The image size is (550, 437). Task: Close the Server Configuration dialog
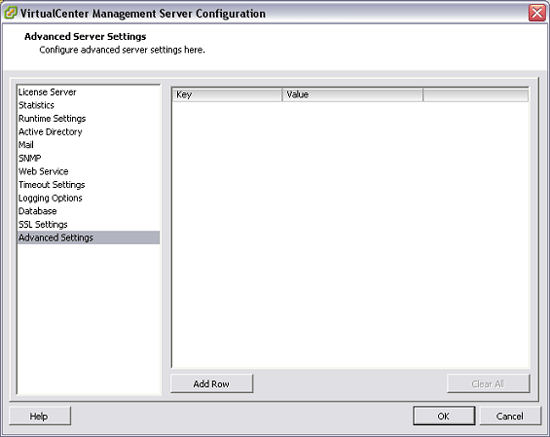pos(537,13)
